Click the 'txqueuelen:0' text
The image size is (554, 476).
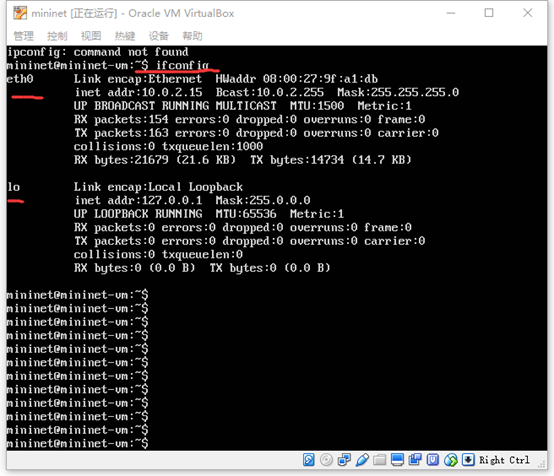tap(202, 254)
